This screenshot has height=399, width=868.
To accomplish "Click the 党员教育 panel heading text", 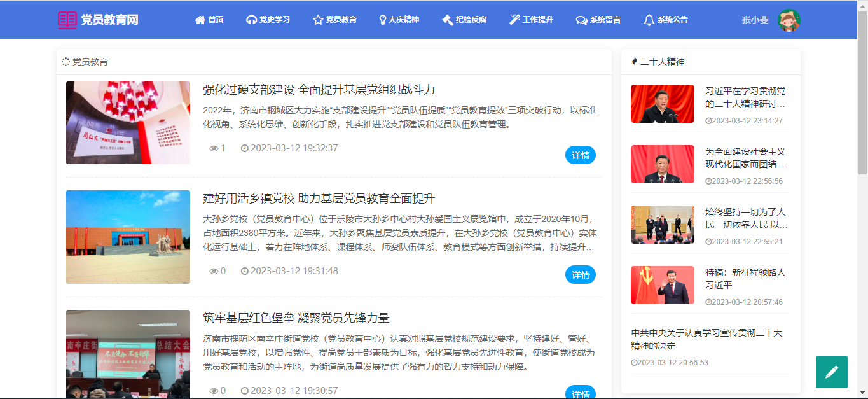I will [90, 62].
